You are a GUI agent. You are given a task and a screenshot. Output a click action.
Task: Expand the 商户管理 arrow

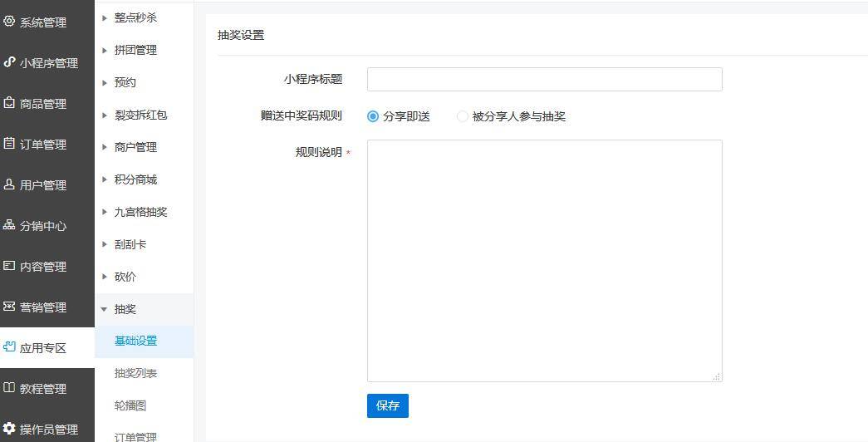(x=104, y=147)
